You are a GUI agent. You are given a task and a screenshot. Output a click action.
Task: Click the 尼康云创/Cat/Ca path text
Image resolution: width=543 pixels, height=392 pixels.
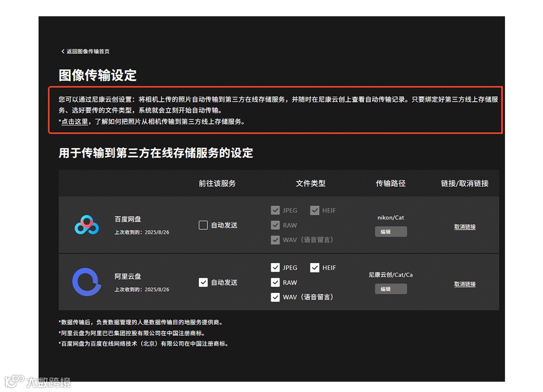tap(390, 275)
